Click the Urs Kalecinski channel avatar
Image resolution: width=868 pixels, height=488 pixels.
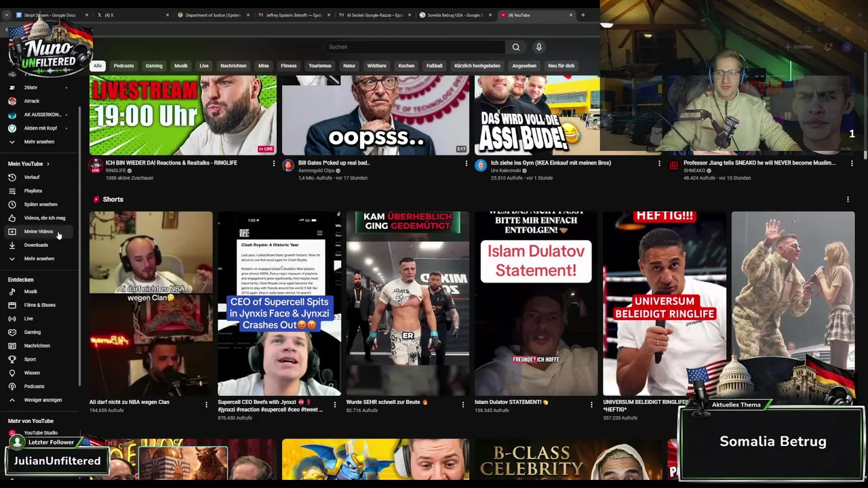click(x=481, y=165)
